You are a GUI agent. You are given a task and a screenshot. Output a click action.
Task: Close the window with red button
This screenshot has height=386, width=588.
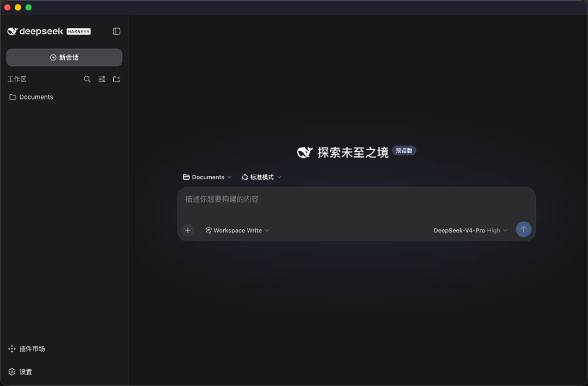pos(7,7)
